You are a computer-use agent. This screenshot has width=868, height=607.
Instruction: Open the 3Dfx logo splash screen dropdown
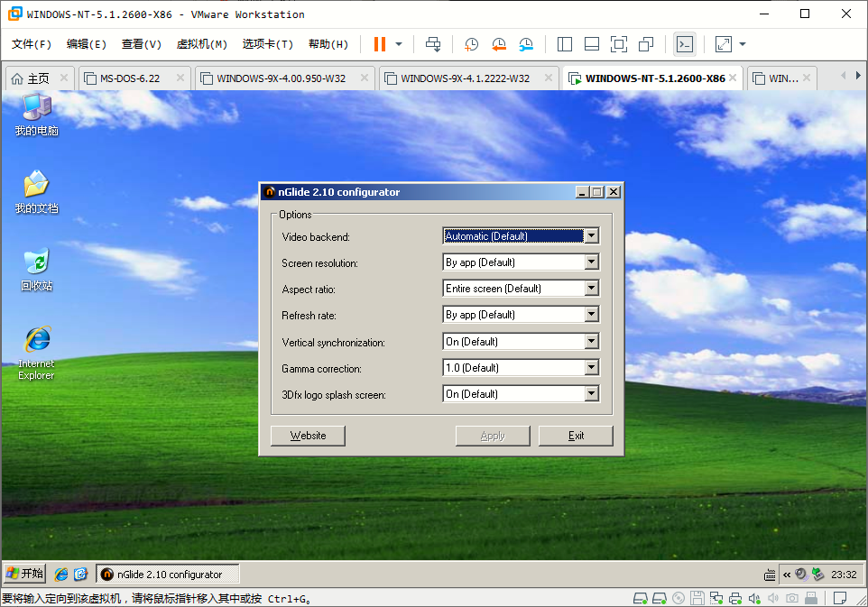click(x=591, y=394)
